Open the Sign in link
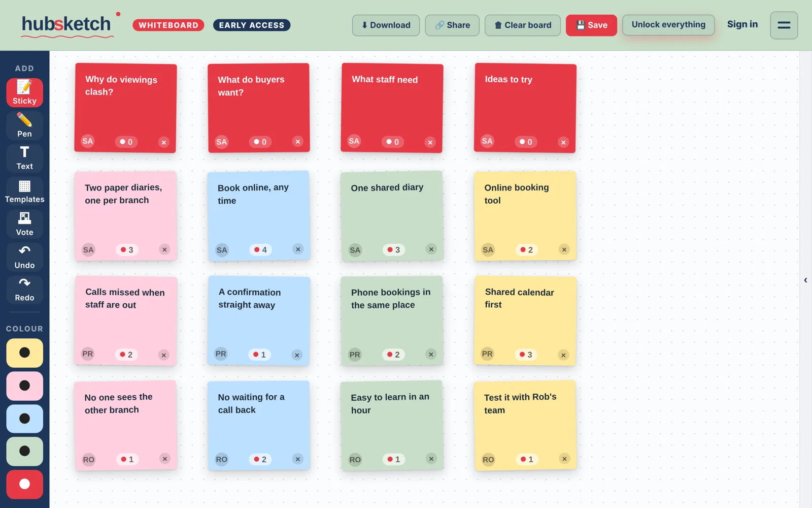 click(x=742, y=24)
